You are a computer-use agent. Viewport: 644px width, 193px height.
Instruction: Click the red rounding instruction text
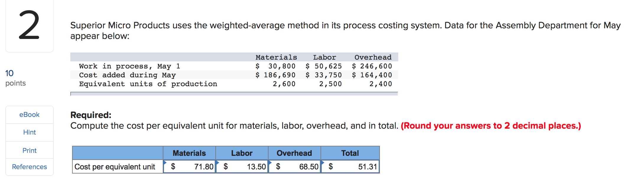491,126
